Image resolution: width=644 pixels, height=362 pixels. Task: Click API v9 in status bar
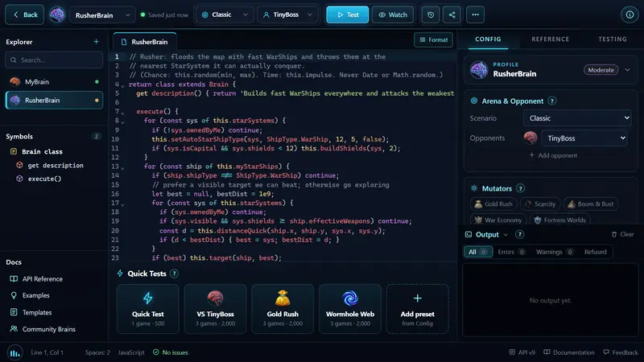tap(522, 352)
